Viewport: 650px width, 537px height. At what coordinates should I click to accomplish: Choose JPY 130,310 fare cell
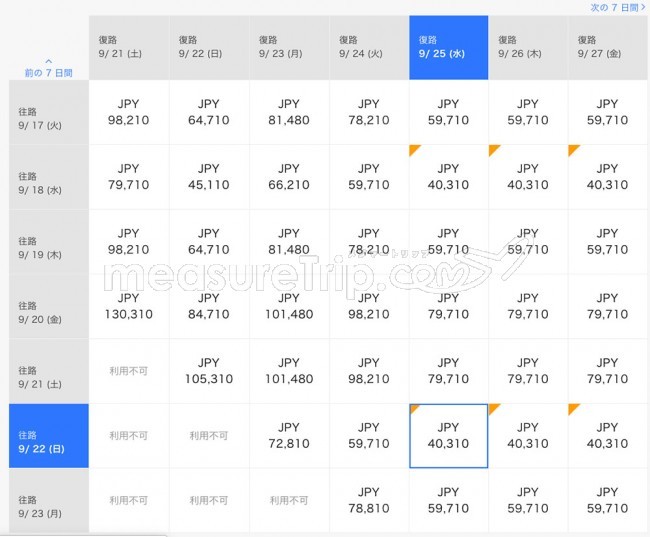129,307
